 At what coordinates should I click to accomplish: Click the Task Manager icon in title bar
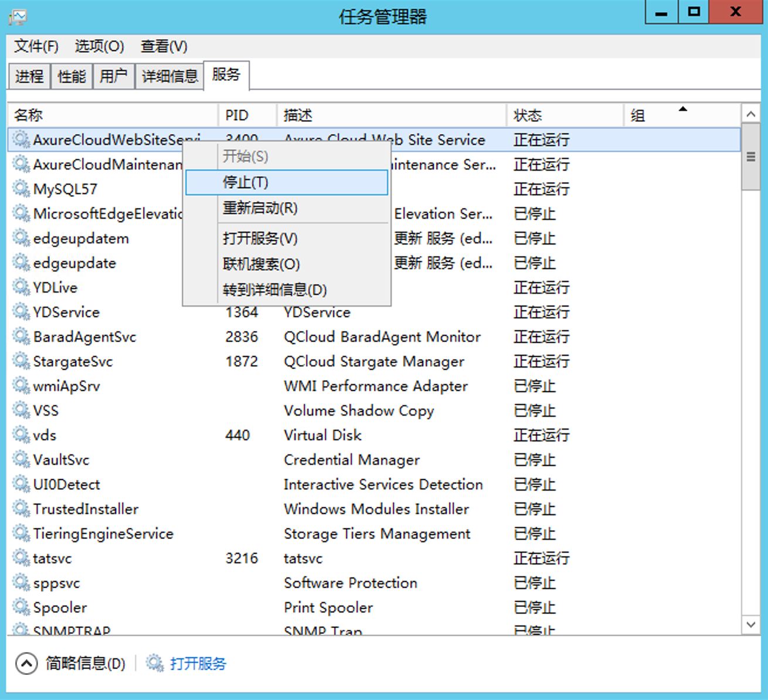pyautogui.click(x=18, y=16)
